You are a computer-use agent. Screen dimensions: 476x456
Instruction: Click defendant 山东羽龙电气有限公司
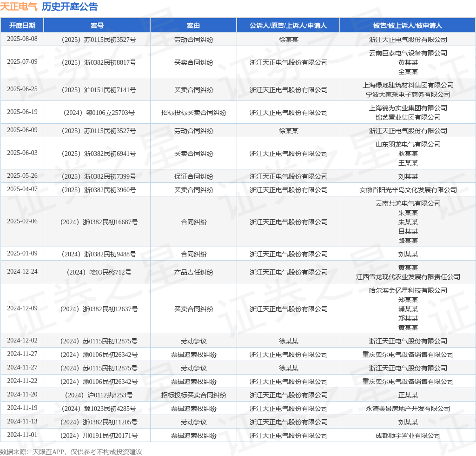(408, 145)
